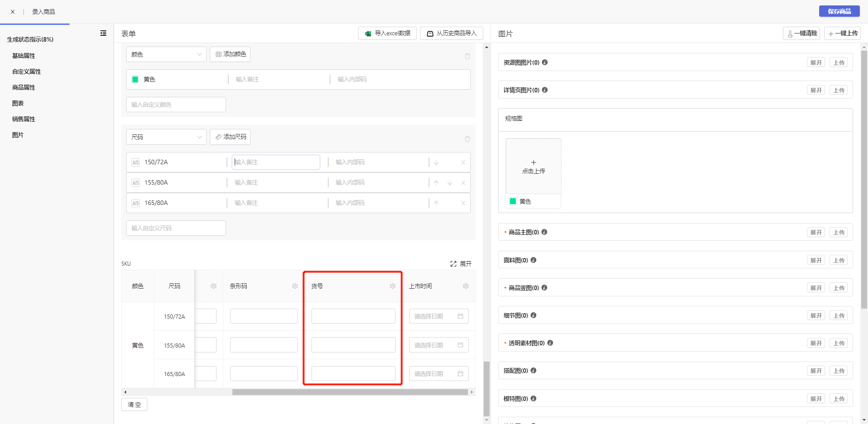Viewport: 868px width, 424px height.
Task: Click 点击上传 box for spec image
Action: click(x=533, y=167)
